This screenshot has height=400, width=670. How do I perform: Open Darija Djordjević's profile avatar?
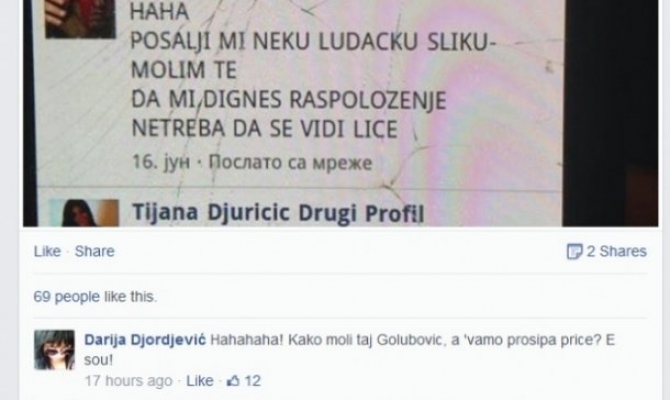coord(54,350)
